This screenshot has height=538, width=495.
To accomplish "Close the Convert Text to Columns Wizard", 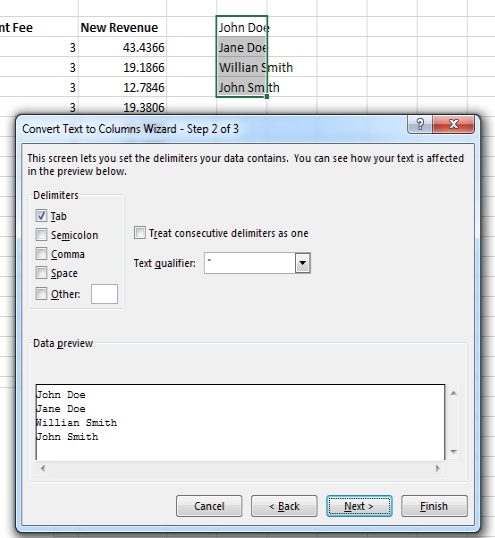I will (x=453, y=124).
